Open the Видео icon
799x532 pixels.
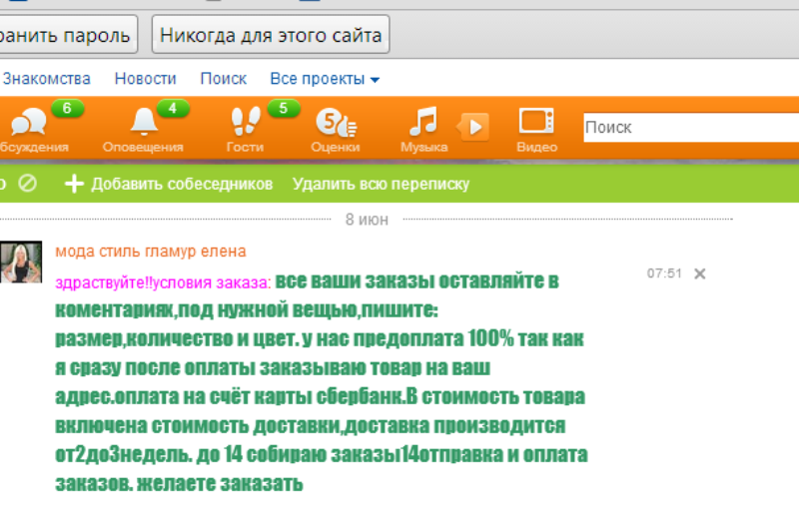point(536,121)
